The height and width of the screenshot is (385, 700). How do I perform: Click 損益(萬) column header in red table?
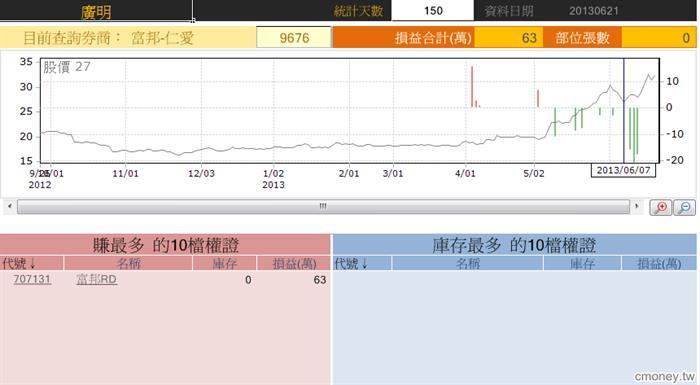tap(294, 264)
